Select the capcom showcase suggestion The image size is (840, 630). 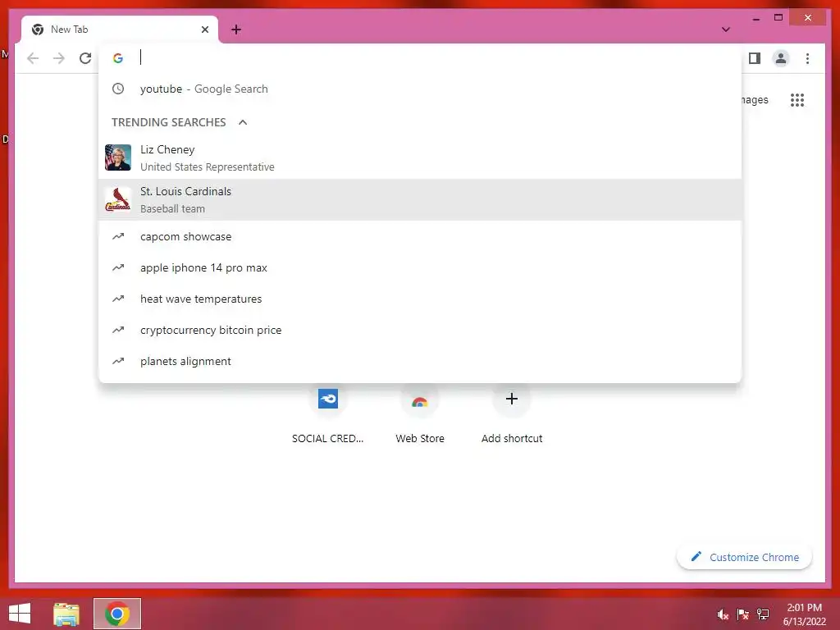pyautogui.click(x=420, y=237)
